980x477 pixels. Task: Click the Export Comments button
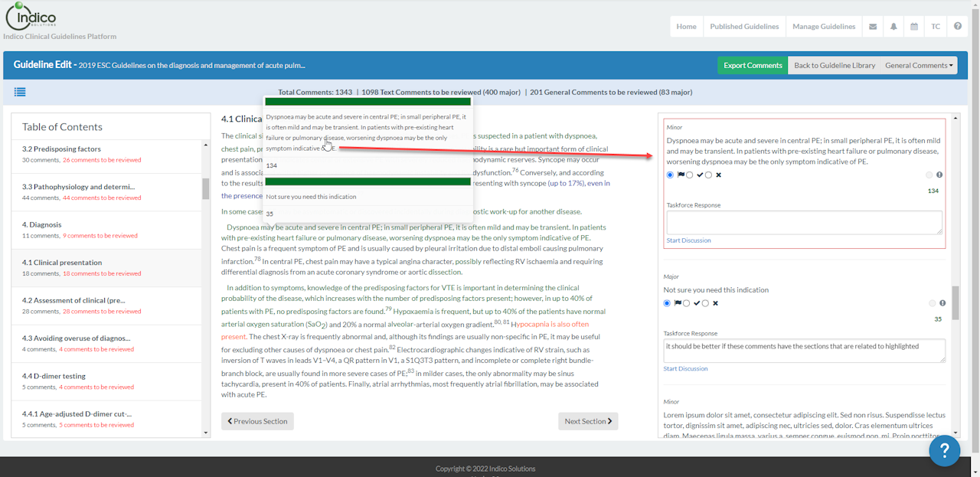tap(753, 65)
